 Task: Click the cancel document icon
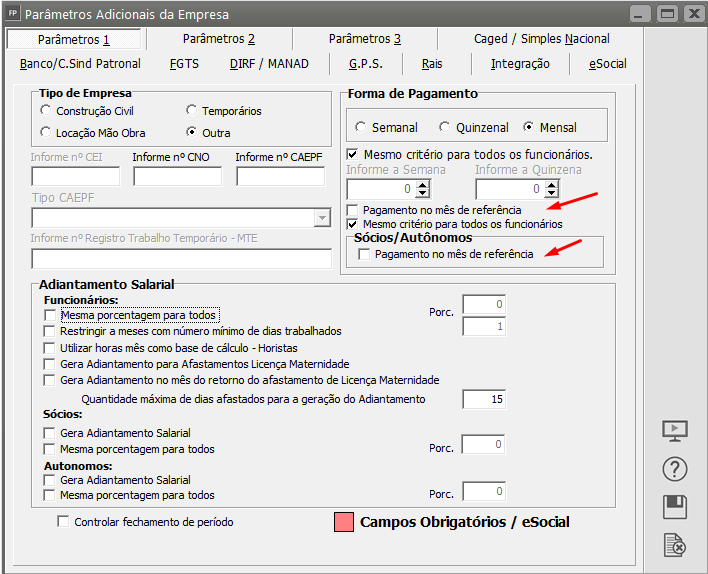pyautogui.click(x=675, y=545)
